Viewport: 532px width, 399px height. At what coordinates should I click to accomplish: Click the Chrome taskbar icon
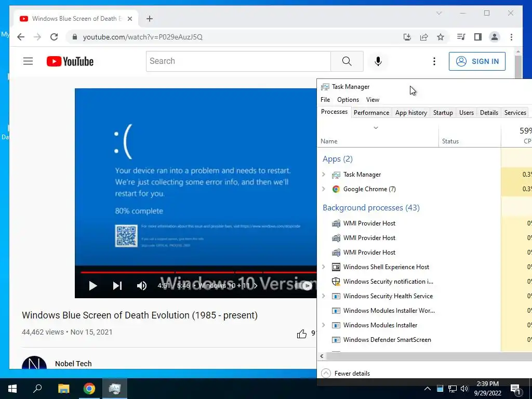(89, 389)
